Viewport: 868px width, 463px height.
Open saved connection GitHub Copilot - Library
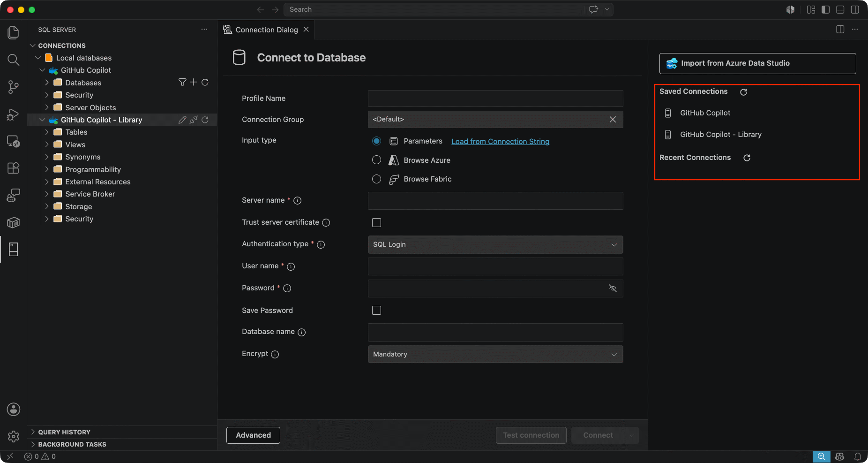[720, 135]
